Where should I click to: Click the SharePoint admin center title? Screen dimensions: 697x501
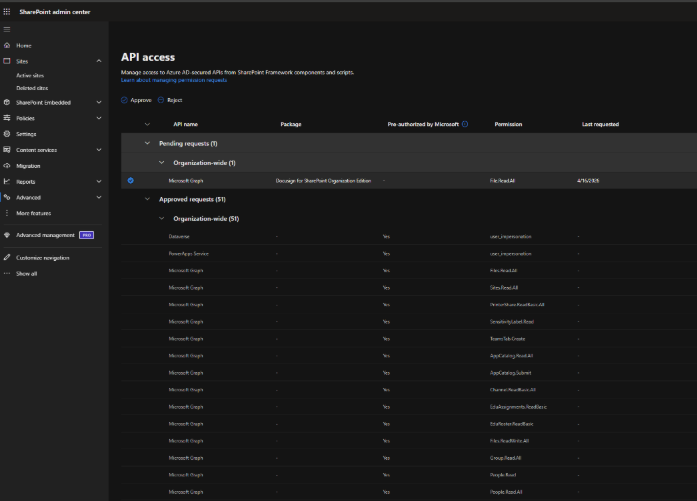click(55, 12)
